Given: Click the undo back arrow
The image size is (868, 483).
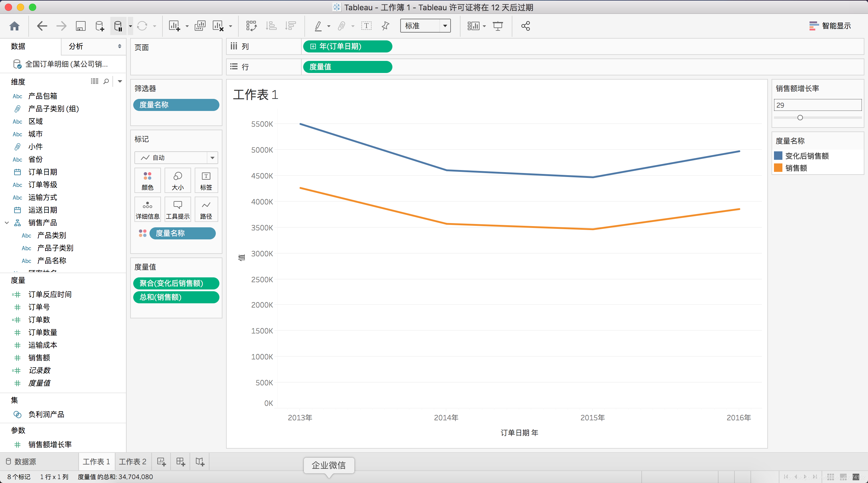Looking at the screenshot, I should pos(42,26).
